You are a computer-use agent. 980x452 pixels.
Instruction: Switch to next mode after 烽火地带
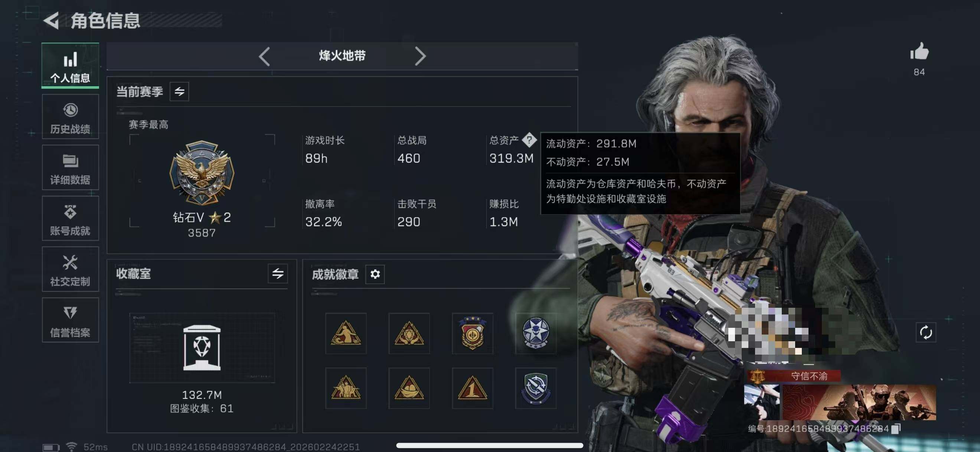pos(420,56)
